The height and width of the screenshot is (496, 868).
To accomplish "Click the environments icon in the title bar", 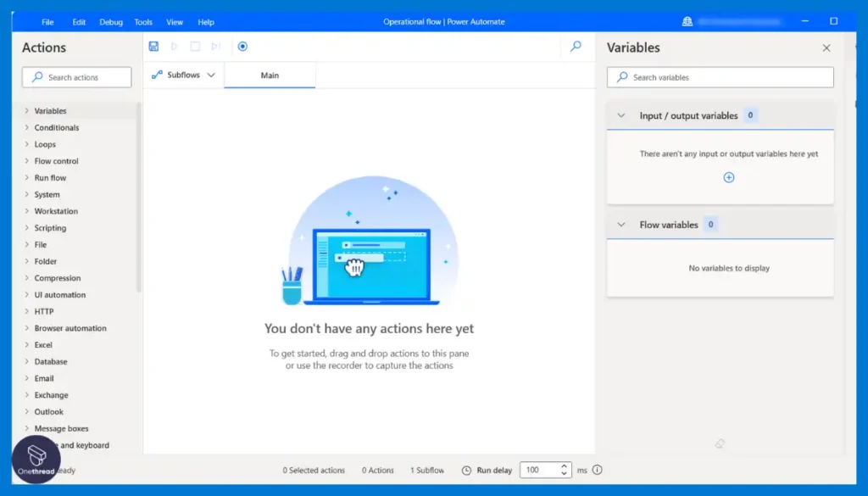I will 687,21.
